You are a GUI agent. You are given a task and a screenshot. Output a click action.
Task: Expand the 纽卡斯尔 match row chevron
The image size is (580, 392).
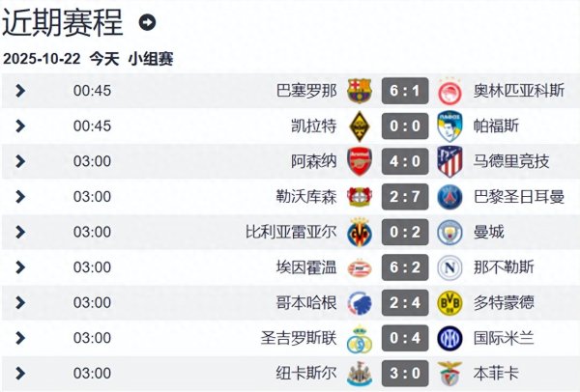[21, 373]
